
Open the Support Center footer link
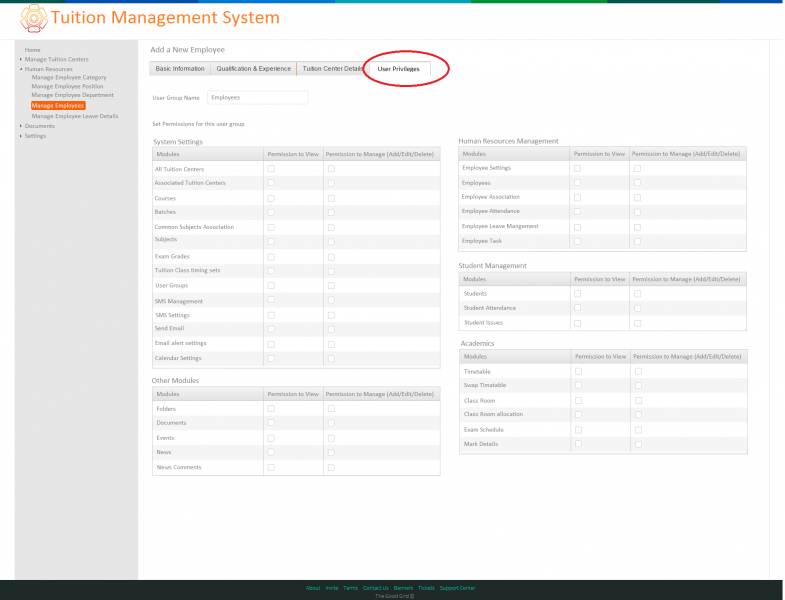458,588
